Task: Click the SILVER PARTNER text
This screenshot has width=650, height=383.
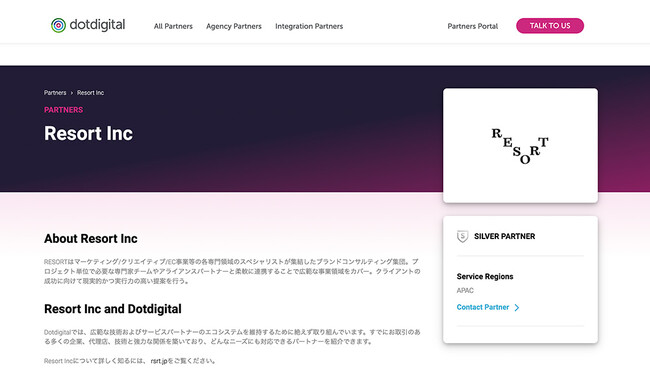Action: [x=504, y=236]
